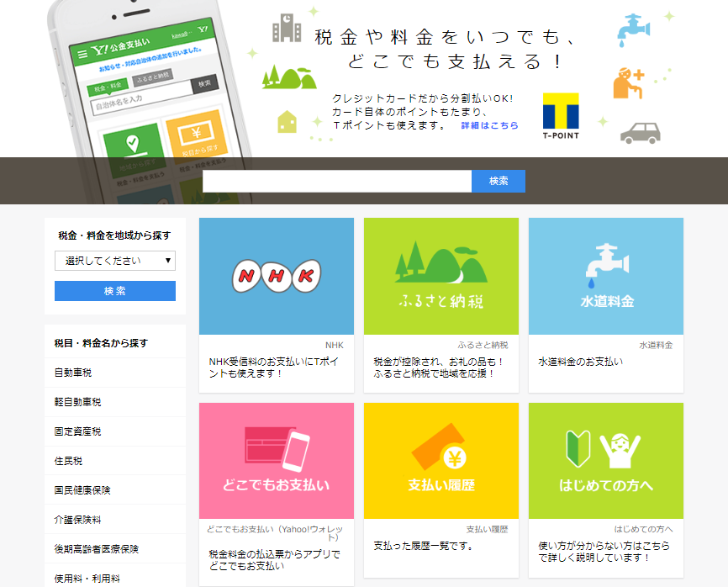Click NHK受信料のお支払い description text

pyautogui.click(x=273, y=368)
